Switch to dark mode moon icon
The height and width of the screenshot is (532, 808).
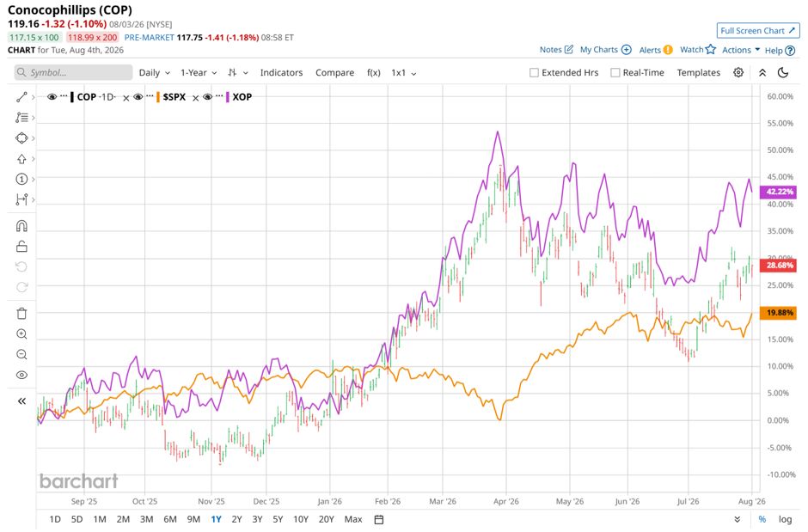click(783, 72)
